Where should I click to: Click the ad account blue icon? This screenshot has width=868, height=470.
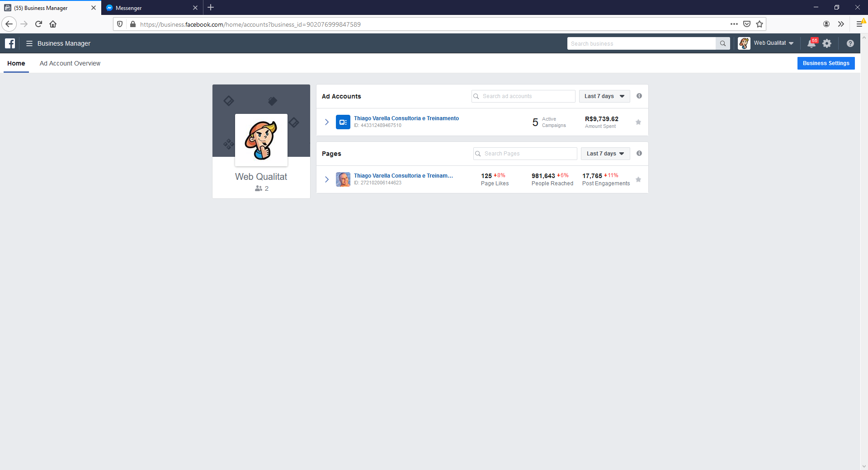[x=343, y=122]
